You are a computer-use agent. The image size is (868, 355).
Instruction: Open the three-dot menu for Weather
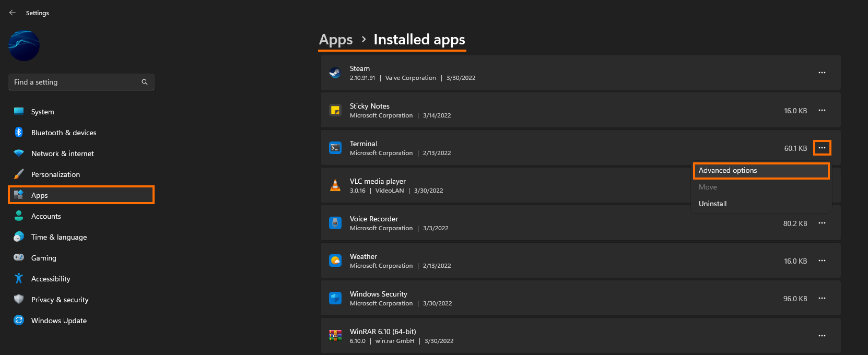click(822, 261)
